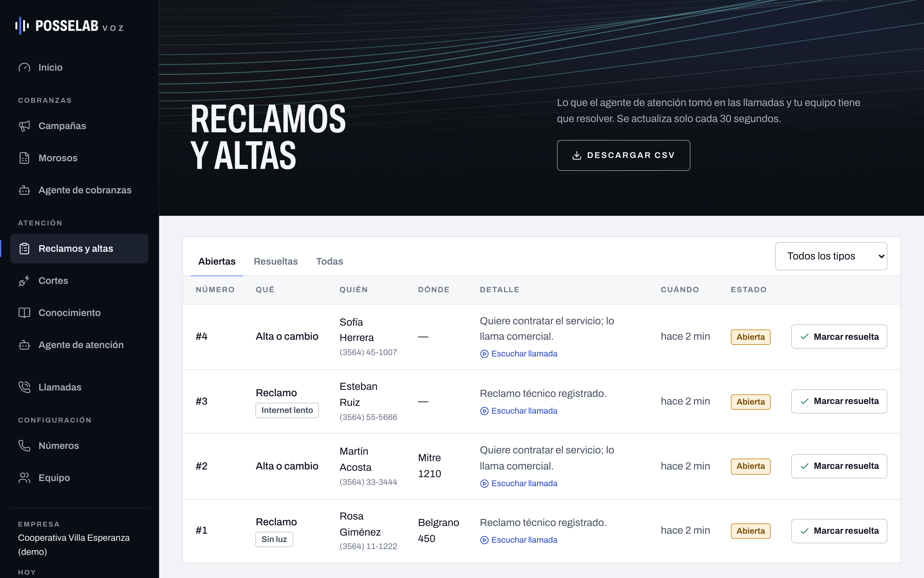This screenshot has height=578, width=924.
Task: Click the people icon beside Equipo
Action: (x=24, y=478)
